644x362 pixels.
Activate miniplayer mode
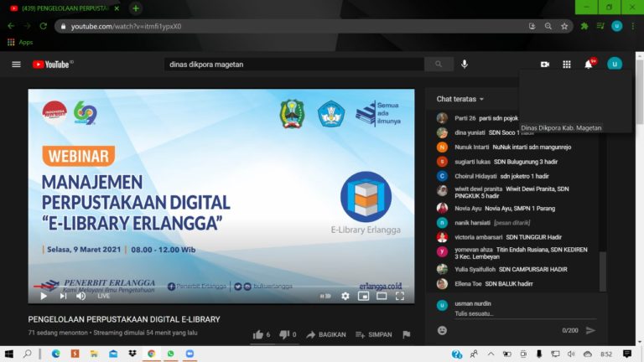pos(363,296)
